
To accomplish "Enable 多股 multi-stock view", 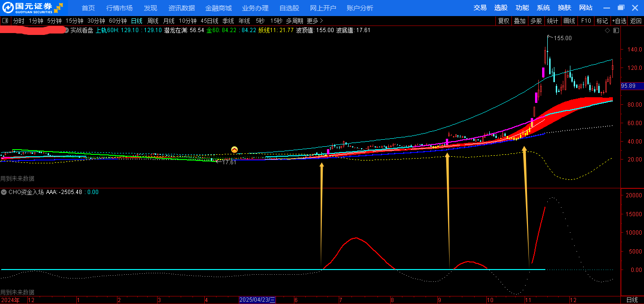I will [535, 21].
